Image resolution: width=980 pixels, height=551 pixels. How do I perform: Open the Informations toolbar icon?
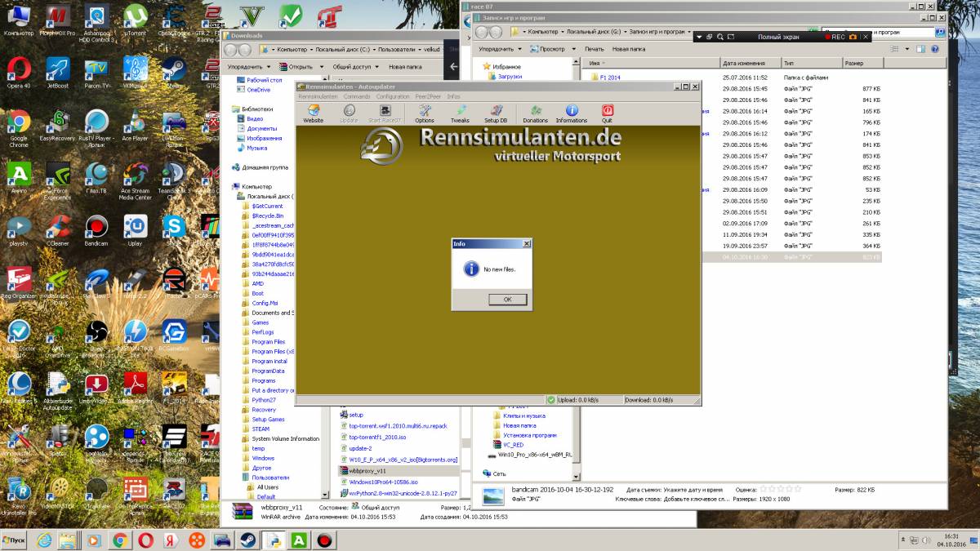(572, 113)
